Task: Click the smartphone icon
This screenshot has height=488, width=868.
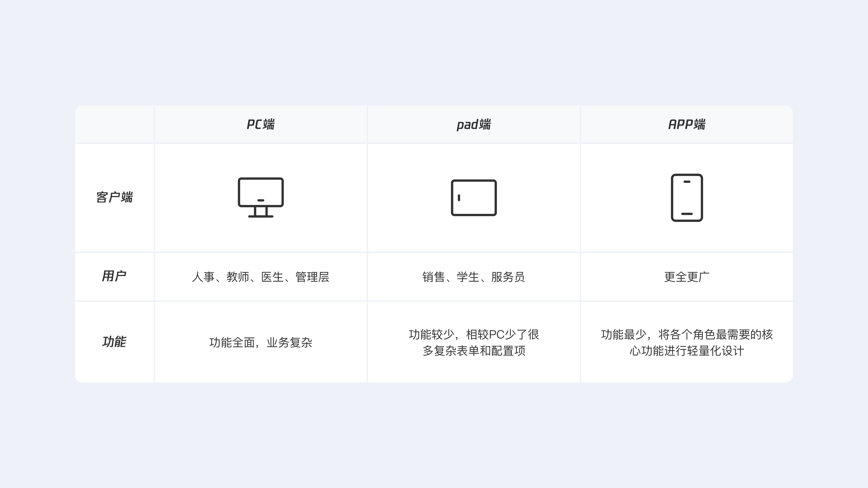Action: click(x=687, y=198)
